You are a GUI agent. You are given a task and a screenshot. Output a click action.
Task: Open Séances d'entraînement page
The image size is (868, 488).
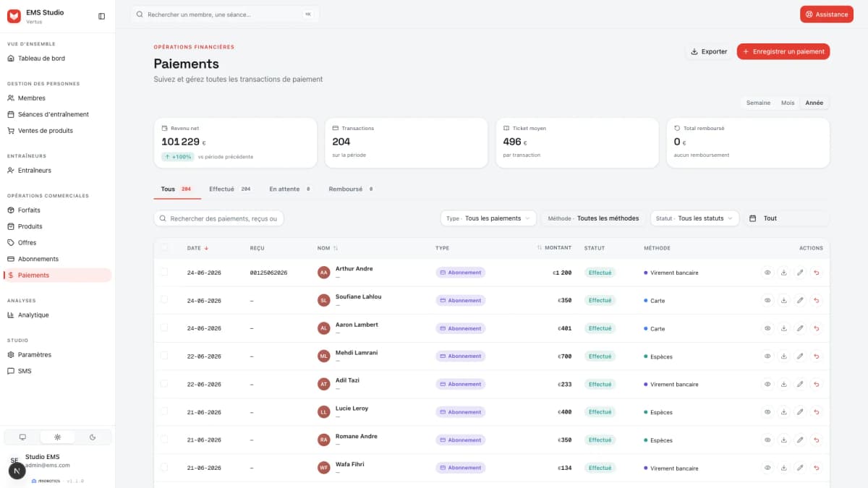point(57,114)
